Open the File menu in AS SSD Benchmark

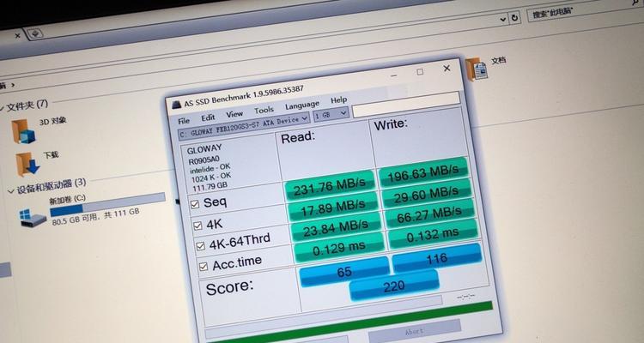[184, 121]
